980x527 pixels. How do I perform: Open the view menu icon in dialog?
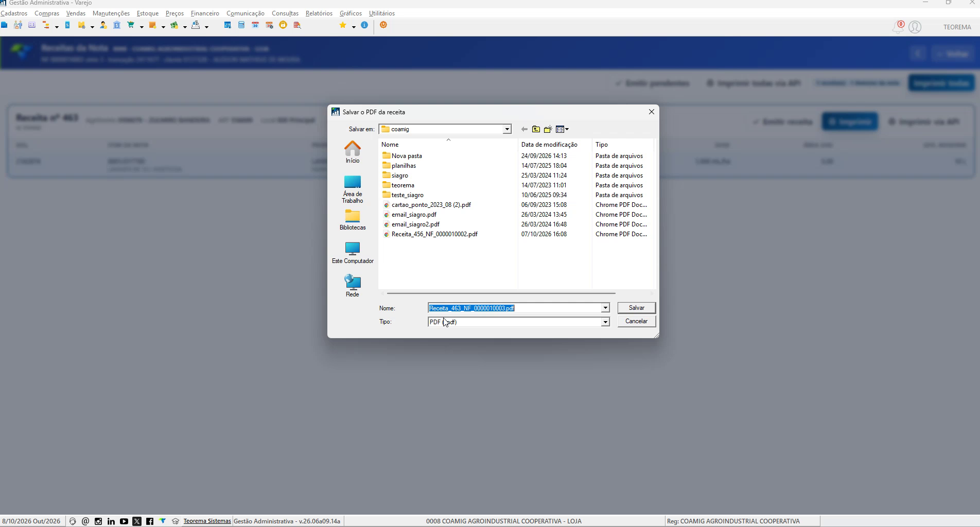pos(562,129)
